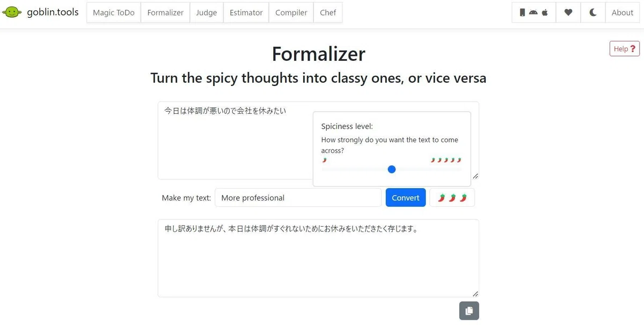Image resolution: width=644 pixels, height=325 pixels.
Task: Switch to the Judge tab
Action: 207,13
